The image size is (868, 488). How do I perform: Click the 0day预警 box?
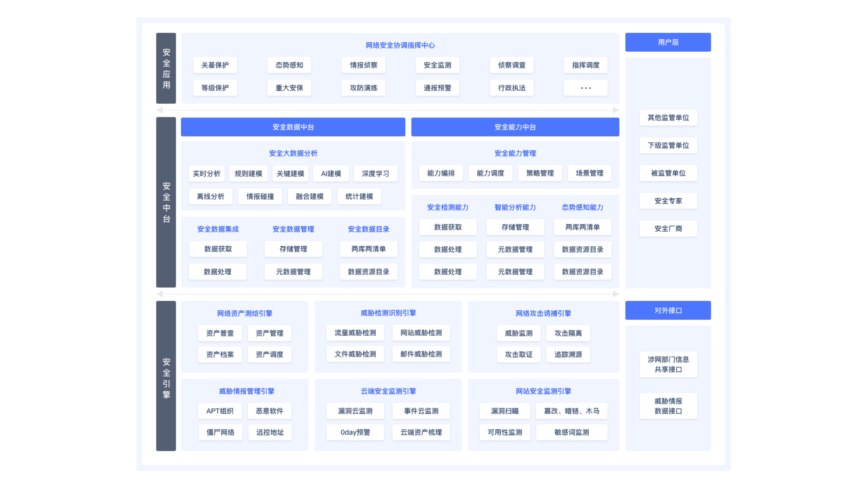point(355,432)
